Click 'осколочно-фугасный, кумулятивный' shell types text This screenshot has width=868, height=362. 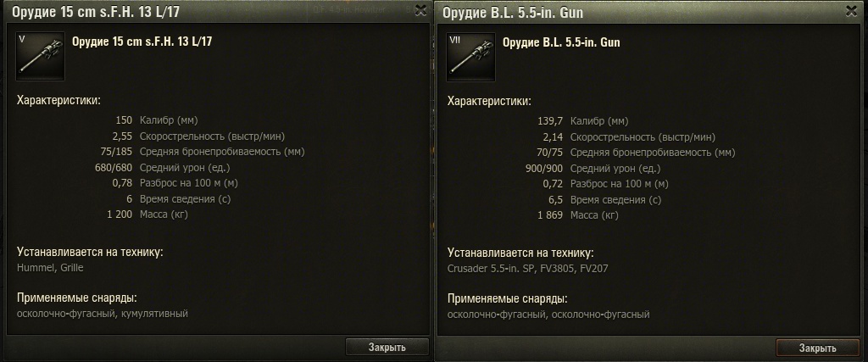point(103,314)
